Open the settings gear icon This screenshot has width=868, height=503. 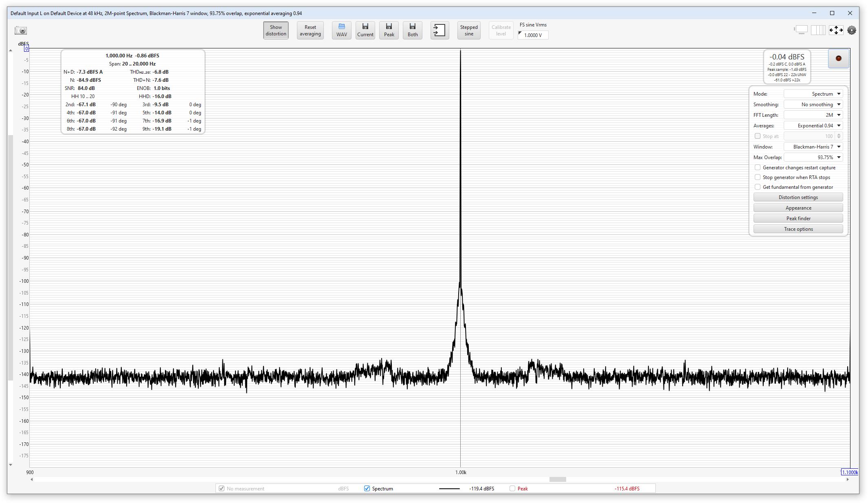tap(851, 30)
